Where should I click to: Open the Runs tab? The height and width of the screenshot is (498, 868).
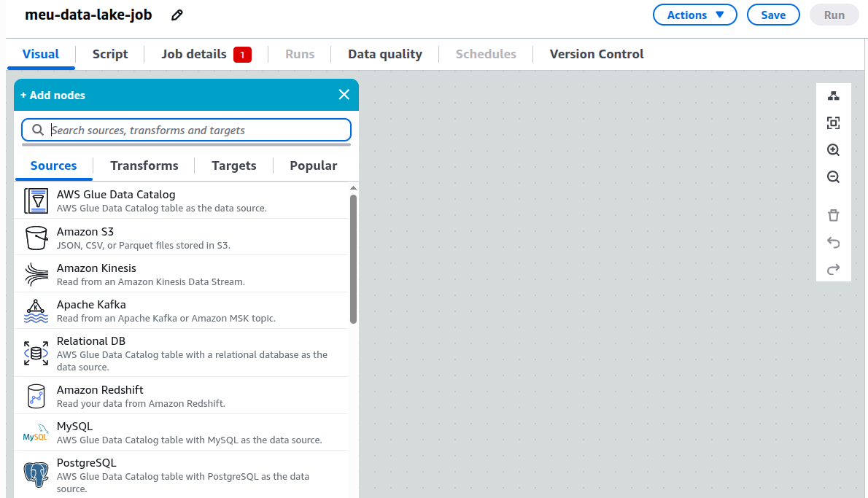point(300,54)
